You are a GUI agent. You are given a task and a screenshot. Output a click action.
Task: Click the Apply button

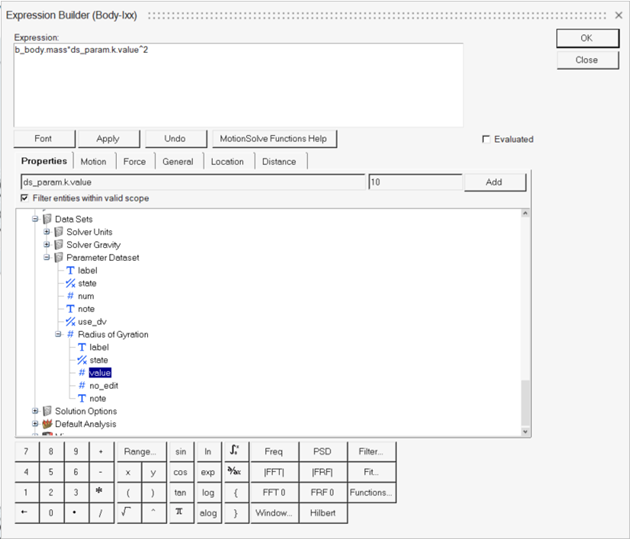point(107,139)
